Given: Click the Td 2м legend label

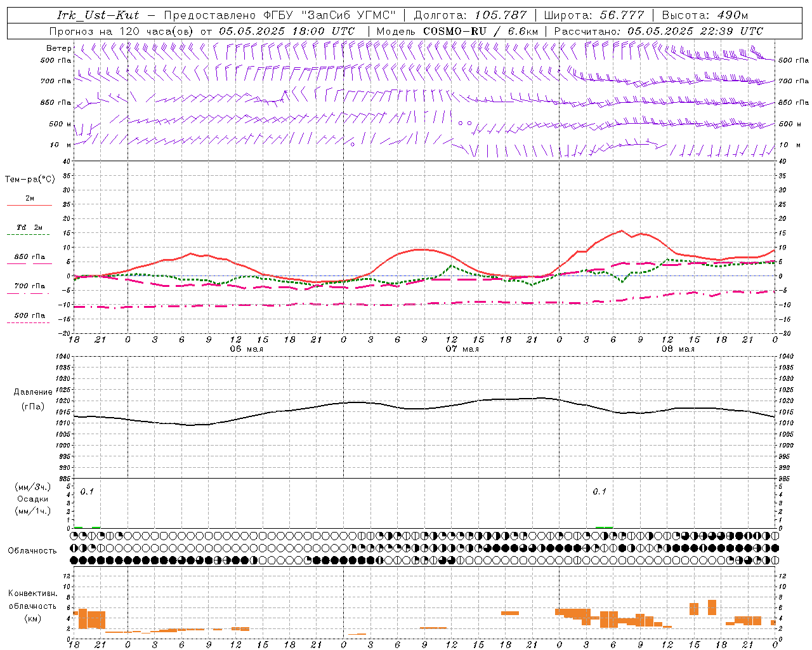Looking at the screenshot, I should [30, 227].
